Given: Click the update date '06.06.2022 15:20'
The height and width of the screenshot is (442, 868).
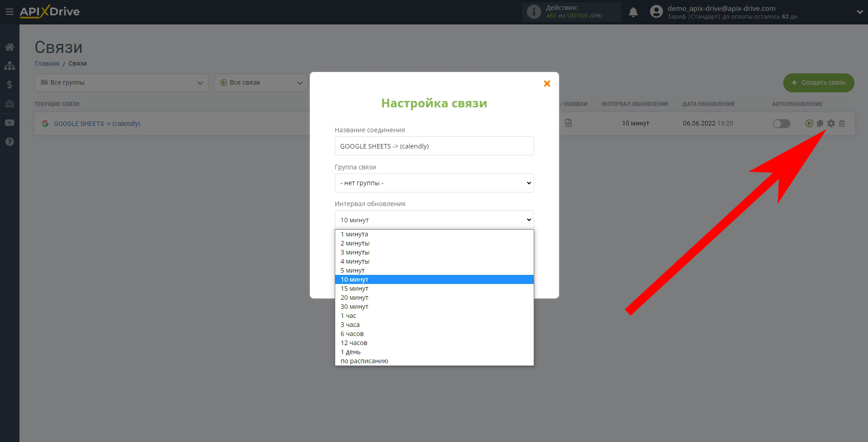Looking at the screenshot, I should (x=708, y=123).
